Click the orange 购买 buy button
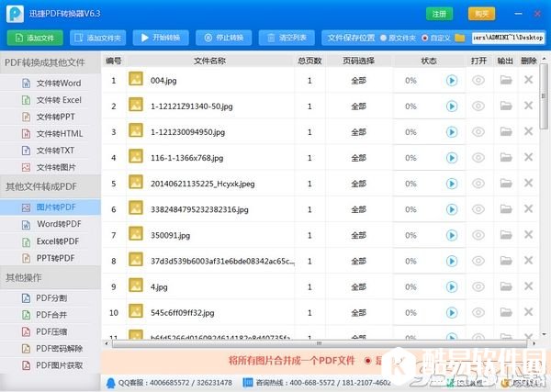Screen dimensions: 551x392 coord(482,14)
